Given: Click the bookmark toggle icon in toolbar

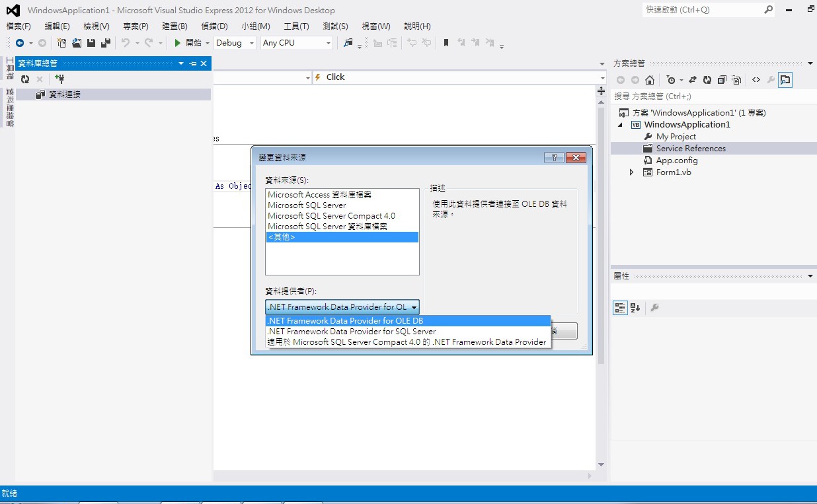Looking at the screenshot, I should click(446, 43).
